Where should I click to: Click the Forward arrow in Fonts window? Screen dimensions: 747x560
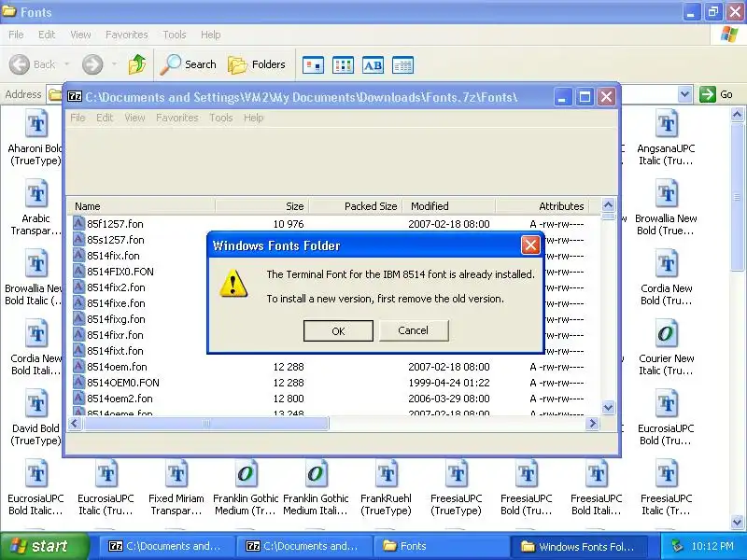pos(92,64)
